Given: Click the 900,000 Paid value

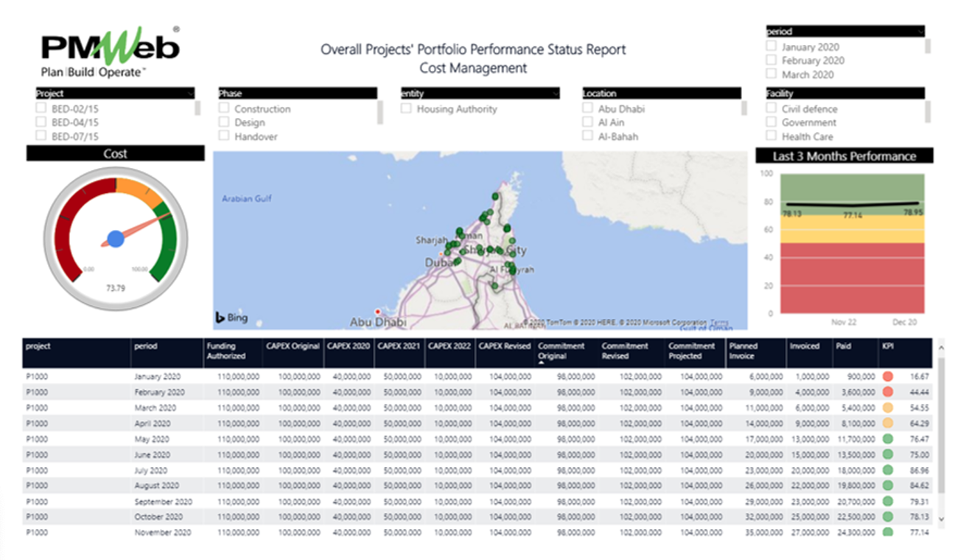Looking at the screenshot, I should tap(861, 377).
